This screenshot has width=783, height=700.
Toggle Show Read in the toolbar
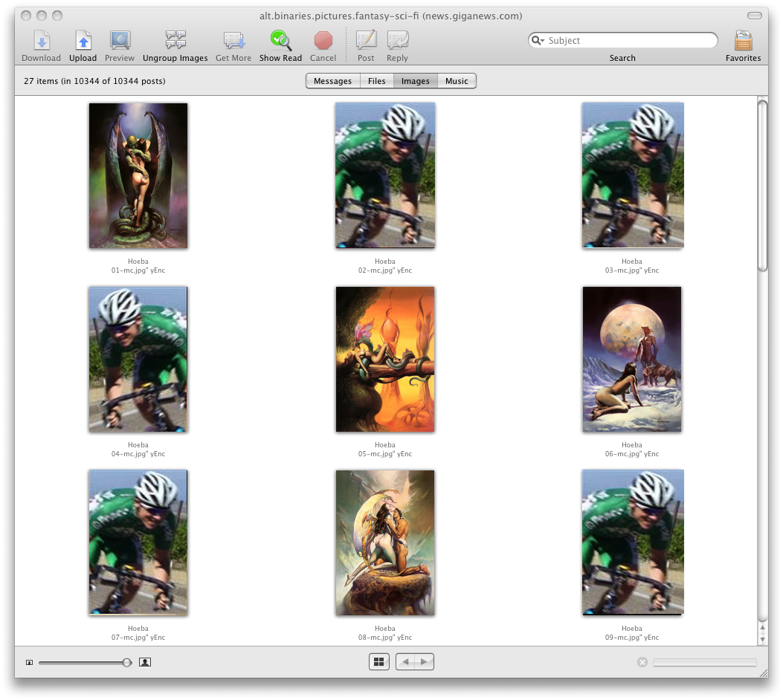280,40
